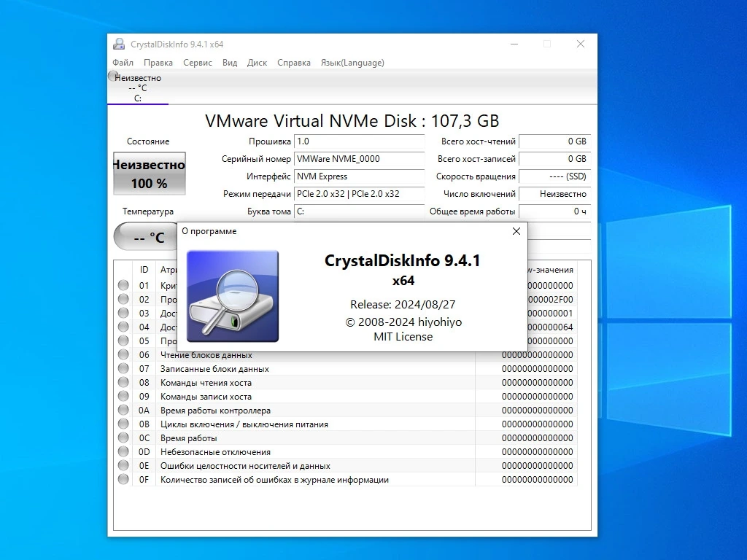
Task: Click status circle for attribute 0E
Action: [123, 465]
